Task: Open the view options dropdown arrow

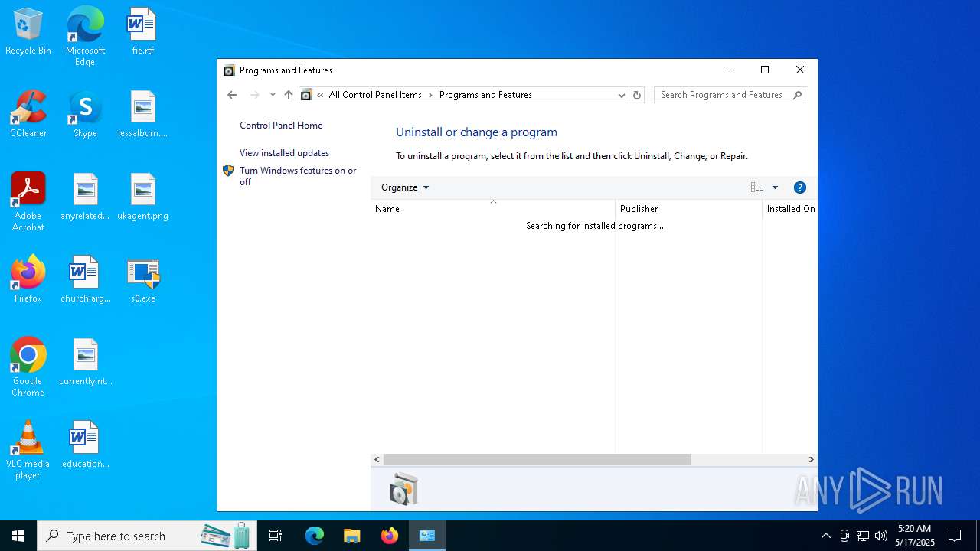Action: coord(775,187)
